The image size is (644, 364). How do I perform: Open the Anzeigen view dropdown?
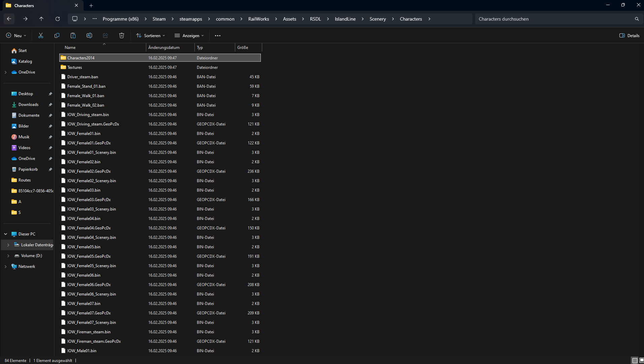pos(189,35)
